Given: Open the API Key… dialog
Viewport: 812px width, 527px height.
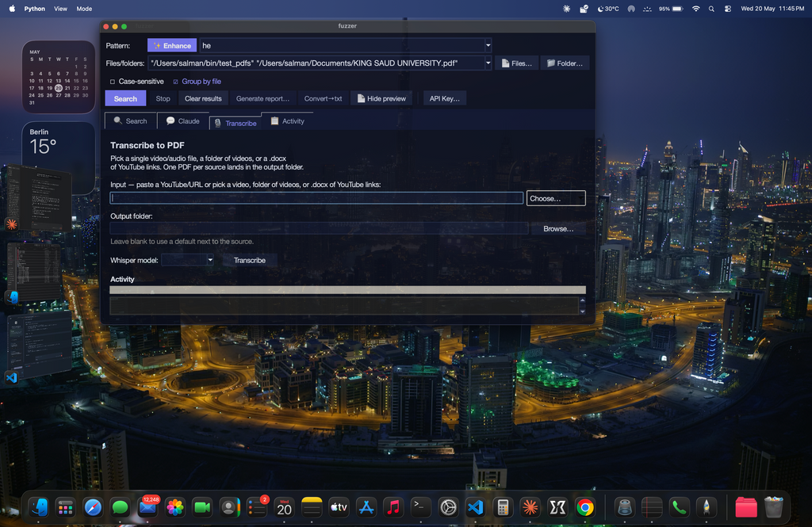Looking at the screenshot, I should [x=444, y=98].
